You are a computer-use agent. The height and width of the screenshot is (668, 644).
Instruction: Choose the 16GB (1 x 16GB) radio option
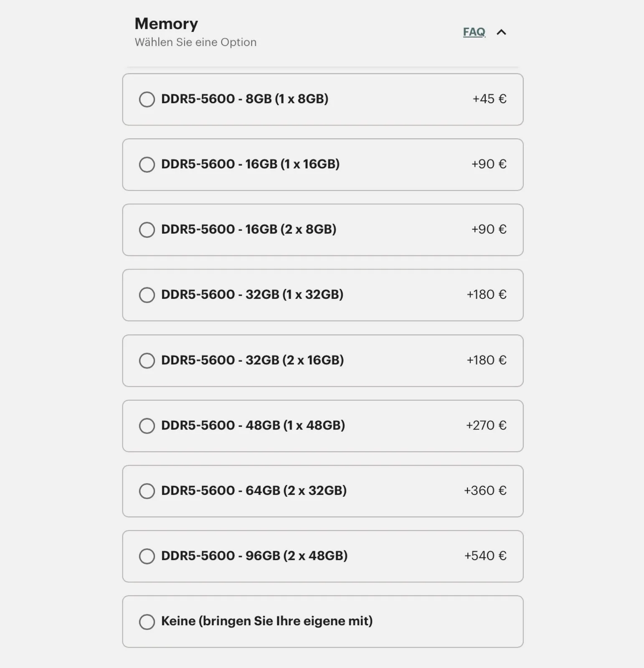pos(147,164)
